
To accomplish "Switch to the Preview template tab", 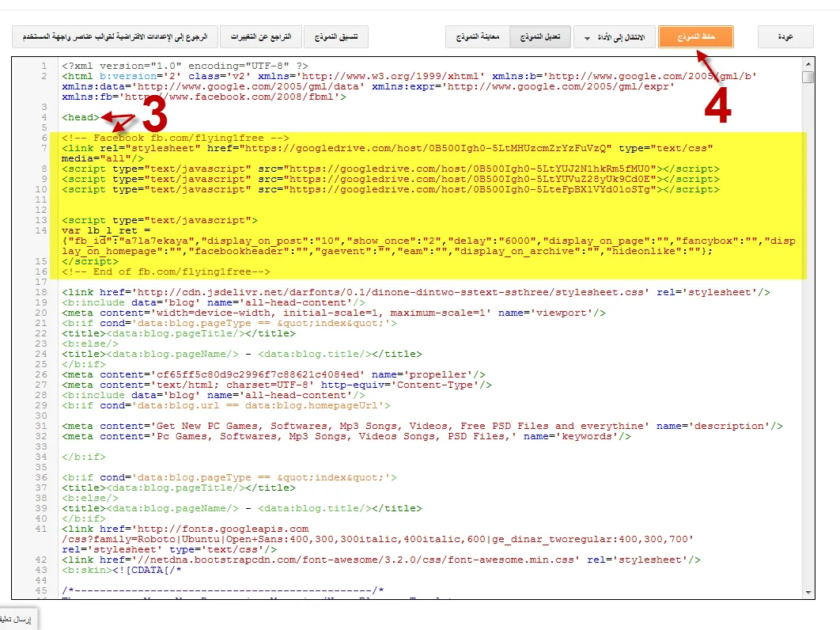I will point(478,37).
